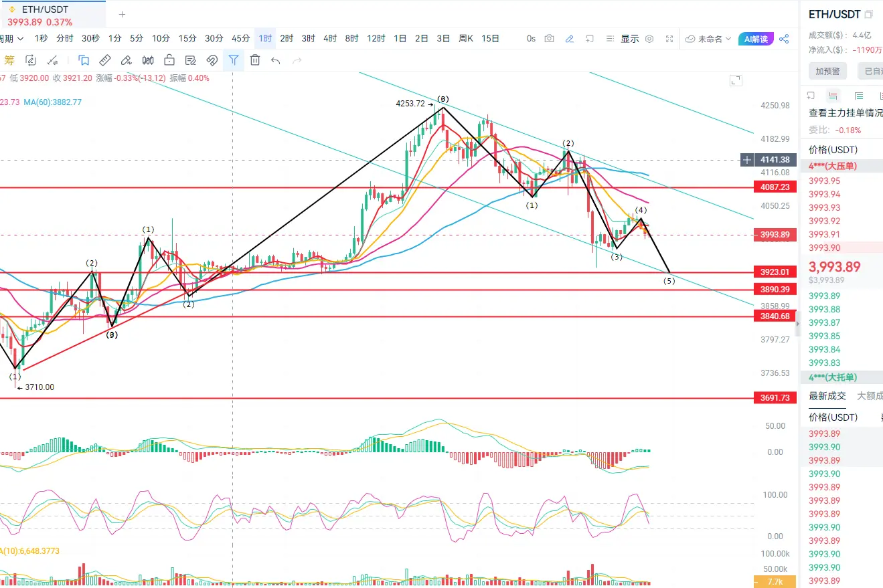Add a new chart tab with plus icon
Image resolution: width=883 pixels, height=588 pixels.
pyautogui.click(x=122, y=14)
